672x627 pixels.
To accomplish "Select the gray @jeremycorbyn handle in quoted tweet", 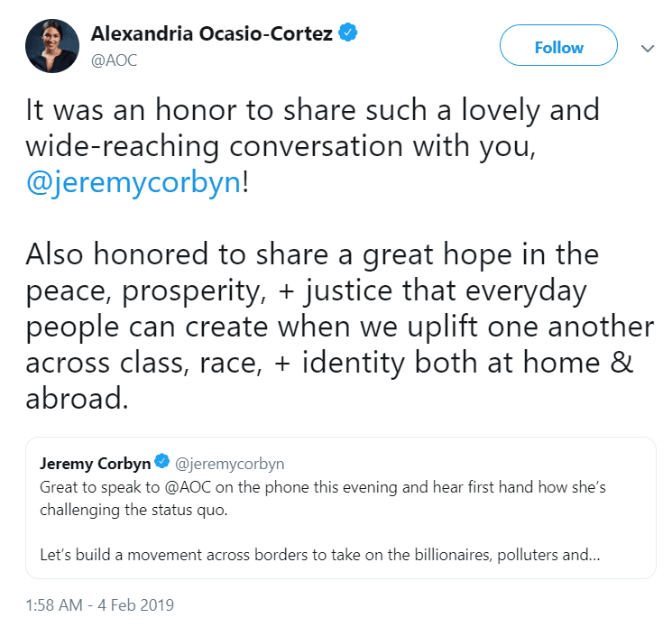I will point(229,464).
